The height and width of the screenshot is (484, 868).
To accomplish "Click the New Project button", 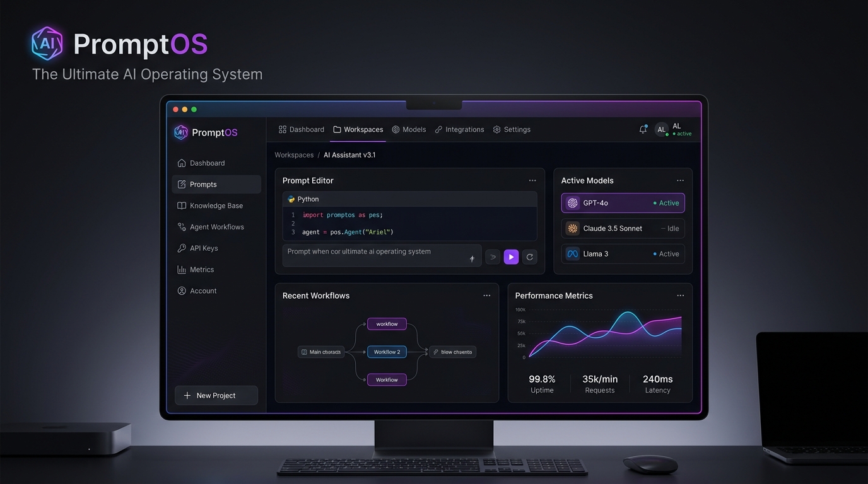I will click(216, 395).
